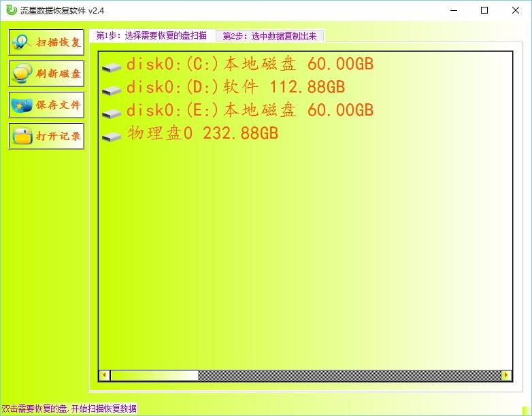Click the magnifier icon on 扫描恢复 button

[22, 42]
